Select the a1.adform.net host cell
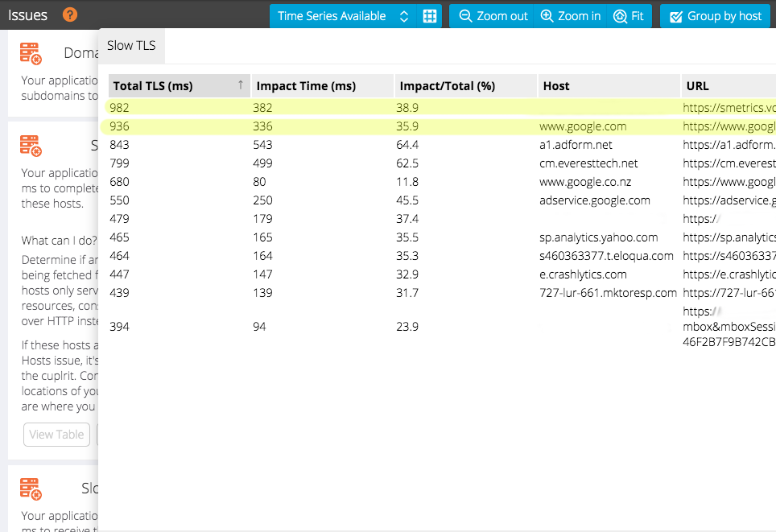The width and height of the screenshot is (776, 532). coord(576,145)
